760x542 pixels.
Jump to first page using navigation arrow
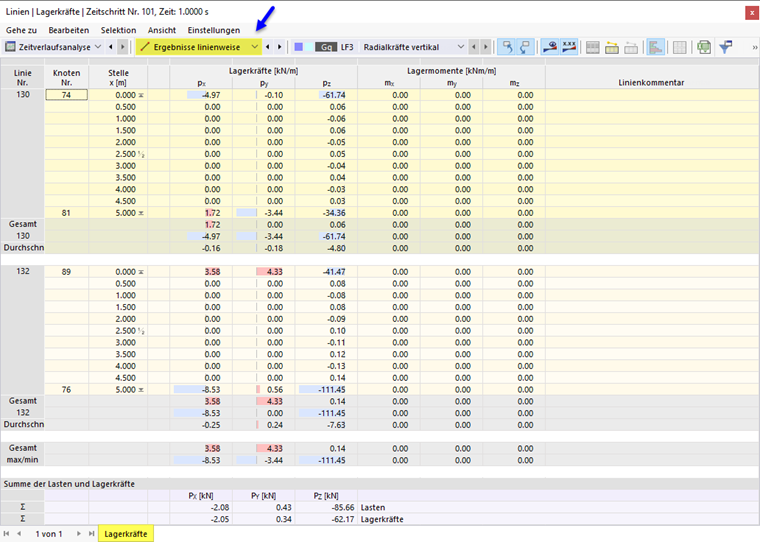pos(8,534)
